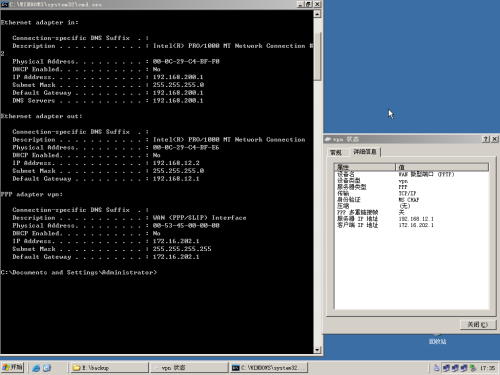
Task: Open the Start menu
Action: [x=12, y=368]
